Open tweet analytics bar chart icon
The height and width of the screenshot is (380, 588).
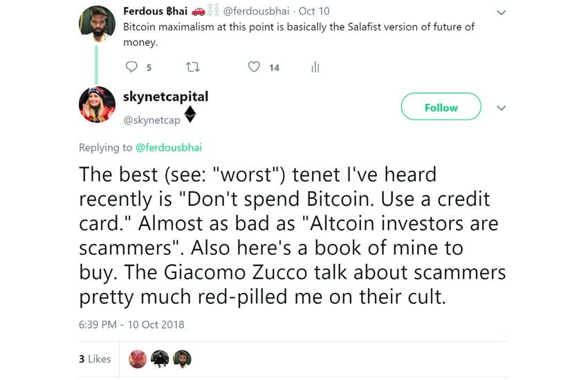click(x=315, y=67)
